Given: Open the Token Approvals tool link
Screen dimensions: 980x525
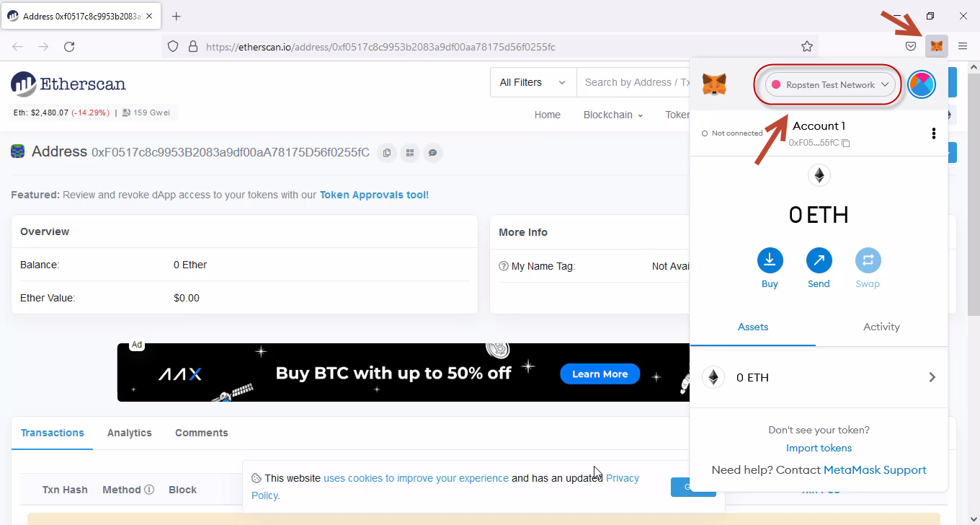Looking at the screenshot, I should coord(374,195).
